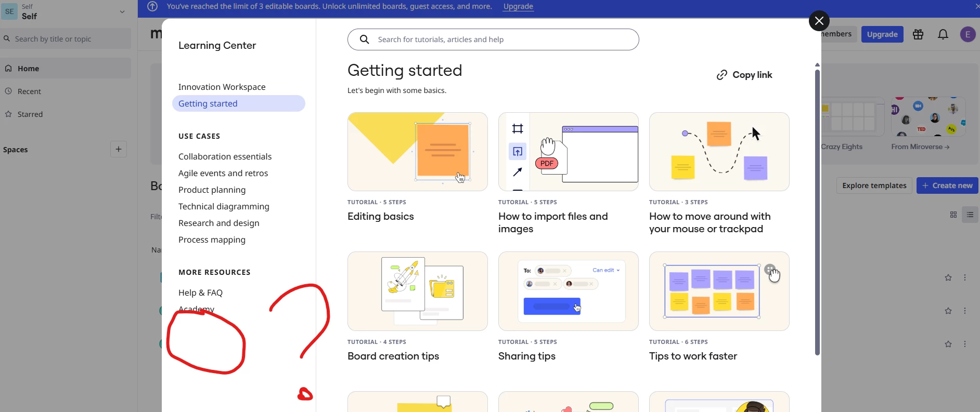
Task: Click the Board creation tips title
Action: tap(393, 356)
